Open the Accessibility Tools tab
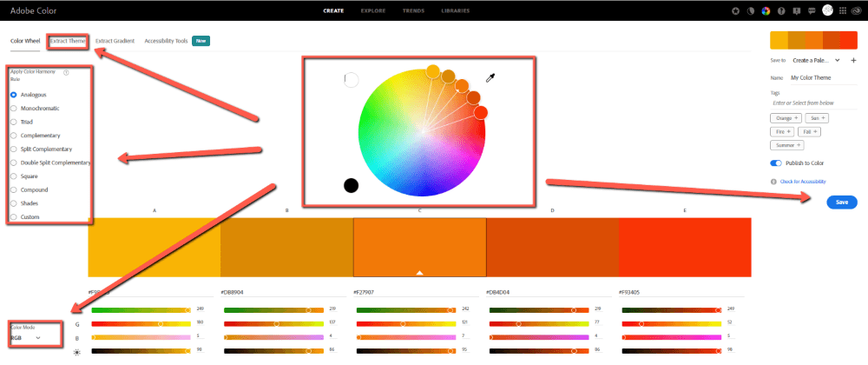 click(166, 41)
